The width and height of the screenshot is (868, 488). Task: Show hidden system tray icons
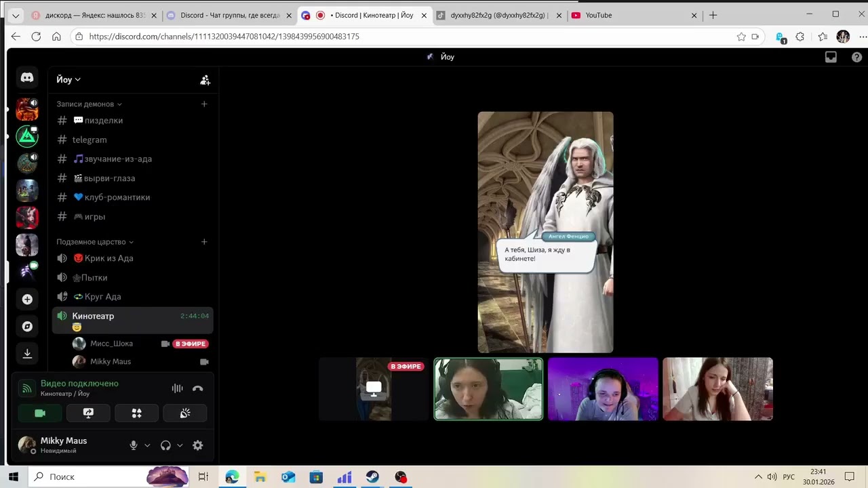point(758,476)
